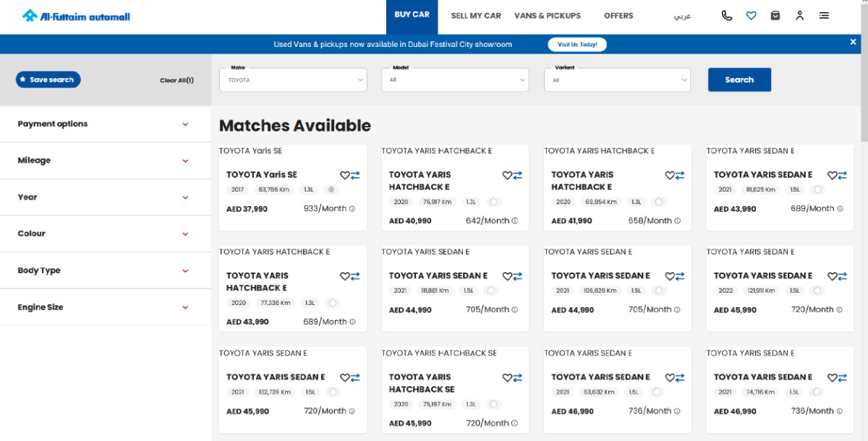Open the hamburger menu icon
Viewport: 868px width, 441px height.
tap(824, 15)
